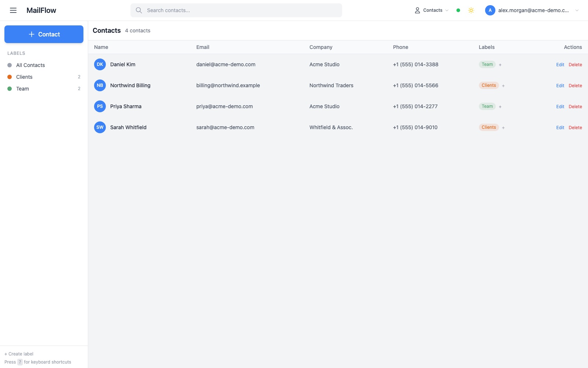The height and width of the screenshot is (368, 588).
Task: Click company Northwind Traders
Action: [331, 85]
